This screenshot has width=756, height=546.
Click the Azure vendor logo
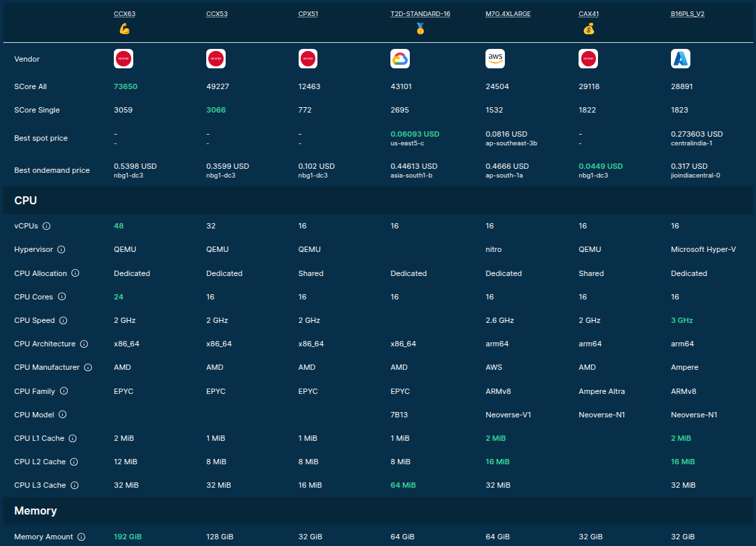[680, 59]
